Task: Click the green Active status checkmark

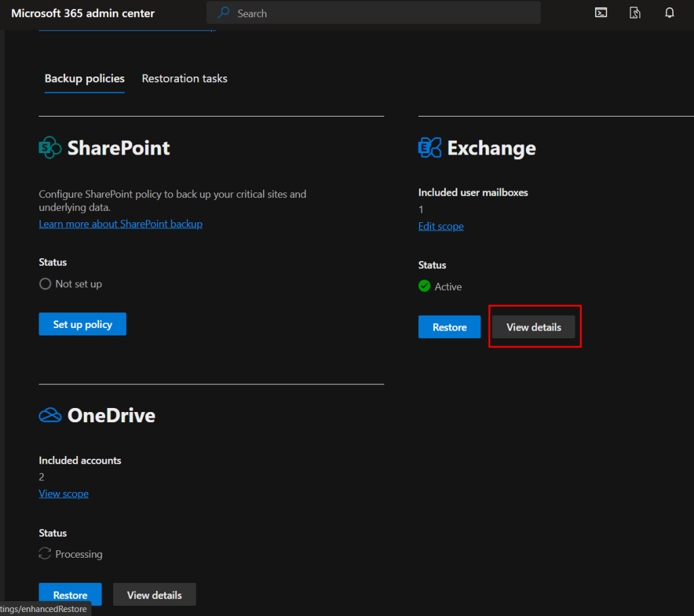Action: tap(424, 287)
